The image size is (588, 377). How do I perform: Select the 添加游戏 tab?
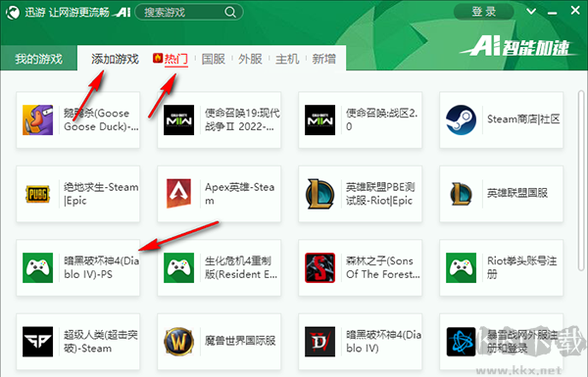point(115,59)
